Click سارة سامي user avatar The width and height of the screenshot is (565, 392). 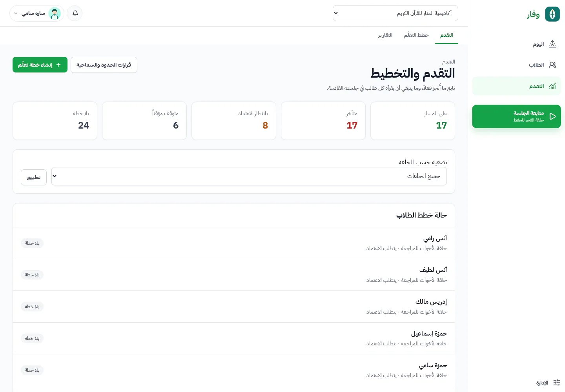click(55, 13)
